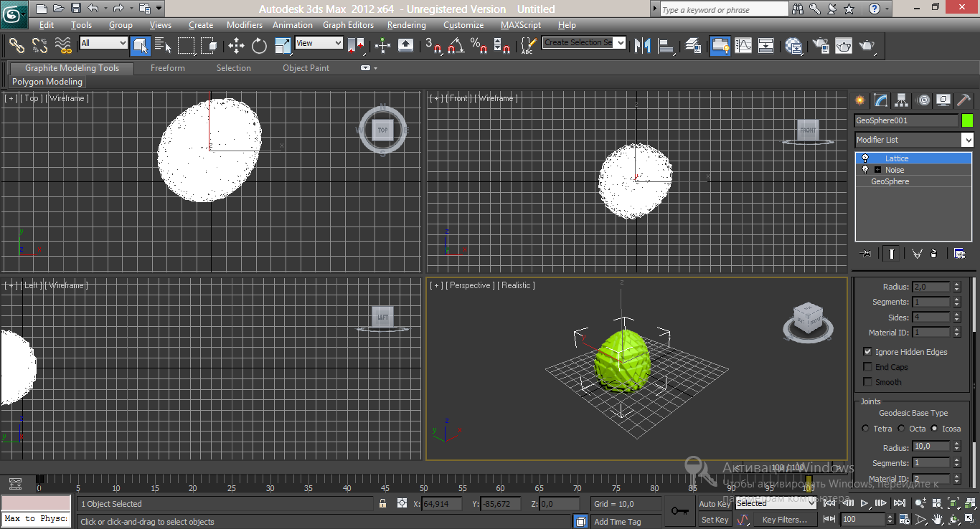
Task: Click Configure Modifier Sets icon
Action: point(959,253)
